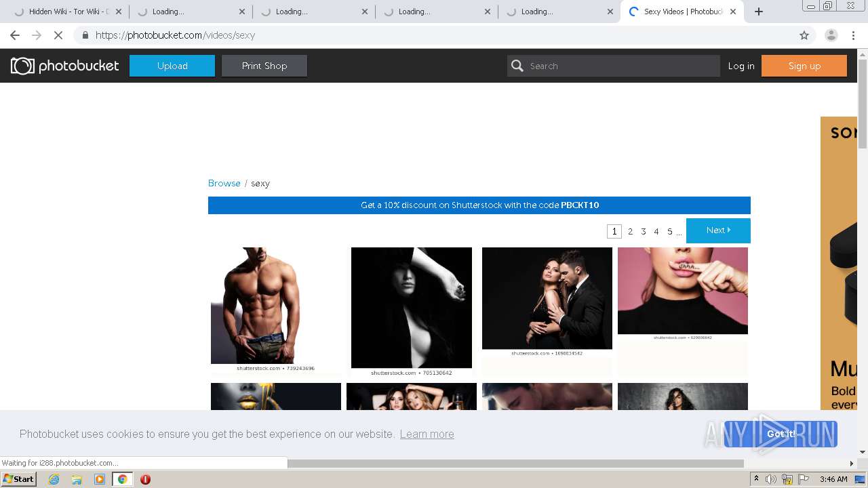Click the address bar URL
This screenshot has width=868, height=488.
(x=175, y=35)
